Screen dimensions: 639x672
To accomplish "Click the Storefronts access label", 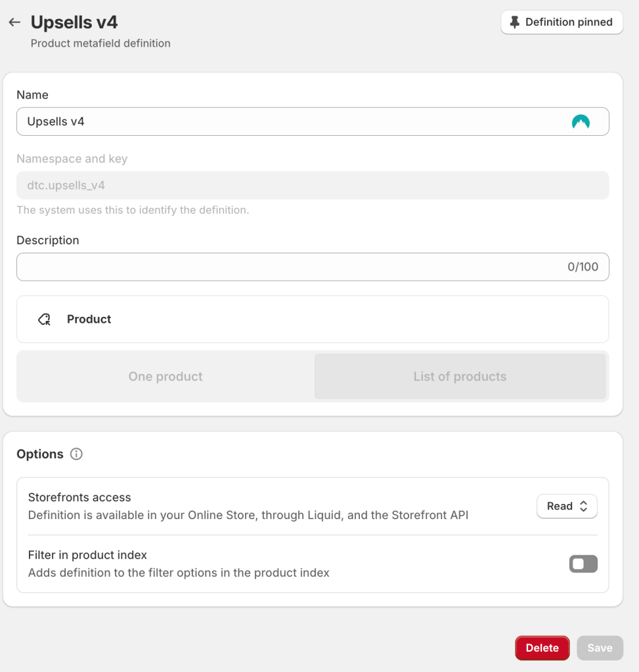I will [79, 497].
